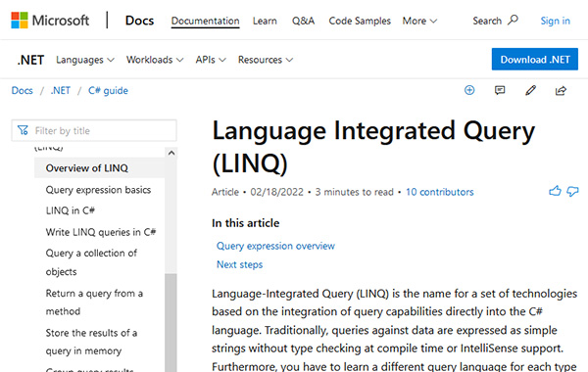
Task: Open Write LINQ queries in C#
Action: [101, 232]
